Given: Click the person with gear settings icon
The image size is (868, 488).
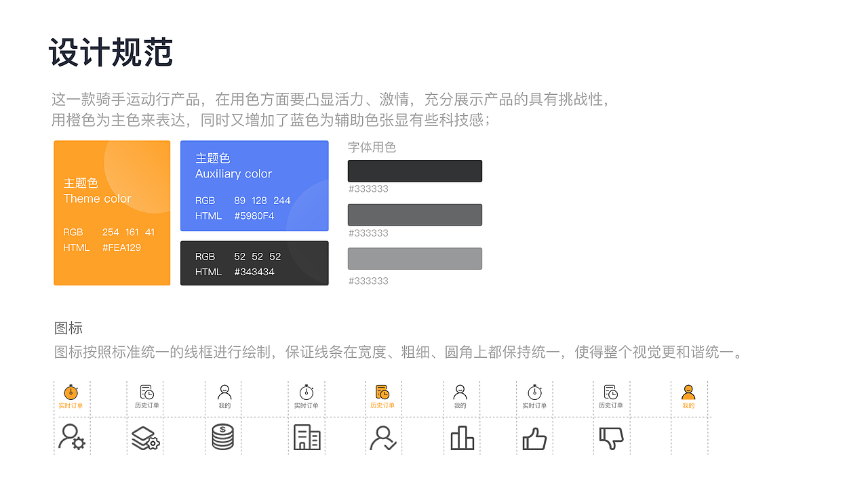Looking at the screenshot, I should pos(71,437).
